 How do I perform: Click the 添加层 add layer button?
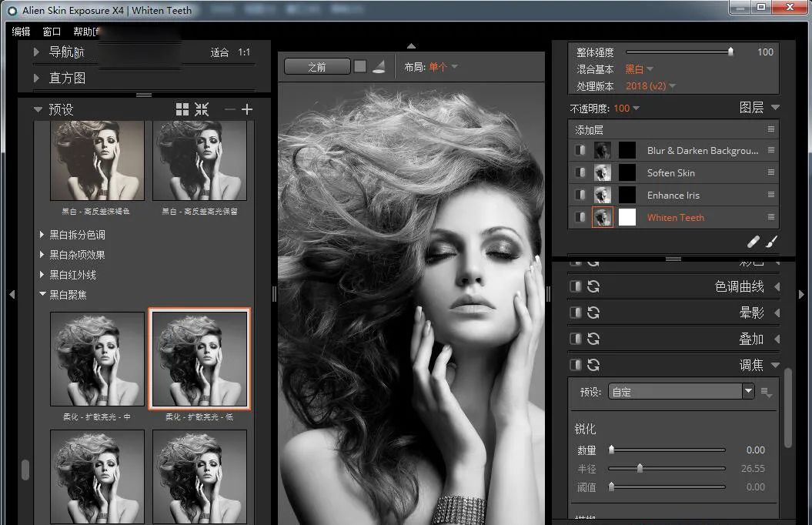[589, 130]
